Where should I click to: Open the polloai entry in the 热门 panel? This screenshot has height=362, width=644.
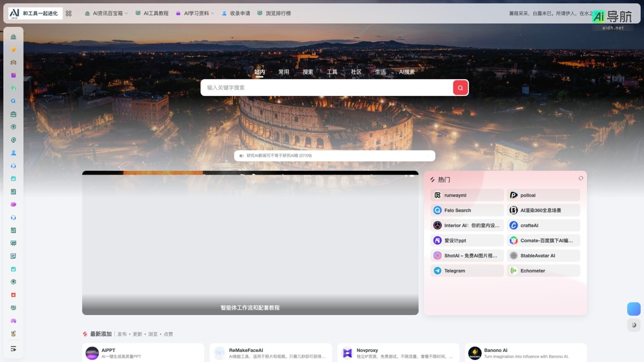pos(528,195)
